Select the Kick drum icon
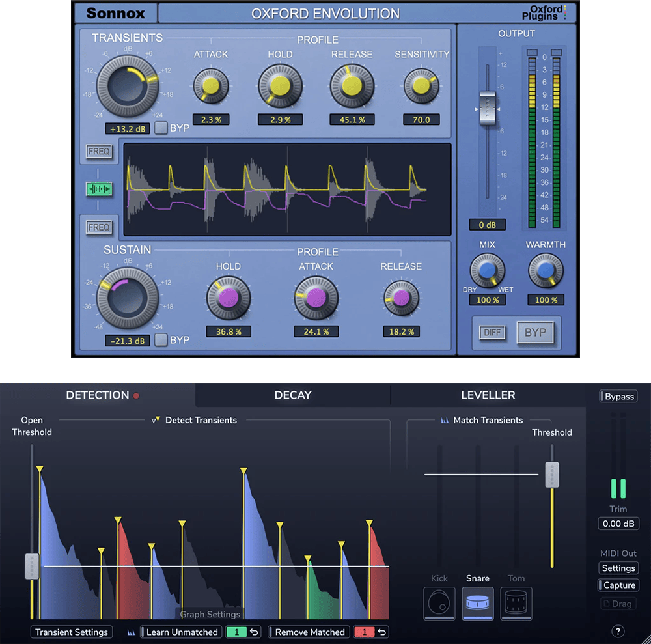 439,603
